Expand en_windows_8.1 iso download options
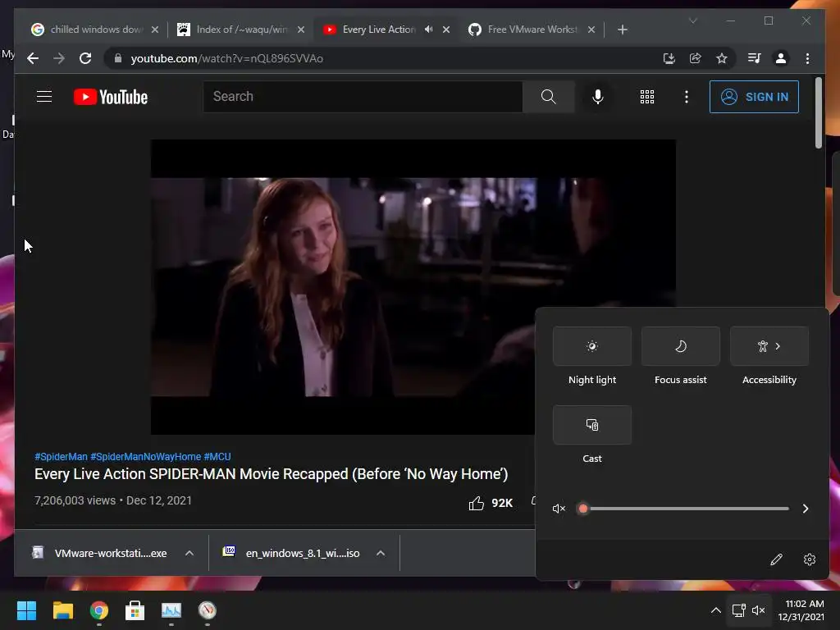This screenshot has height=630, width=840. click(381, 553)
